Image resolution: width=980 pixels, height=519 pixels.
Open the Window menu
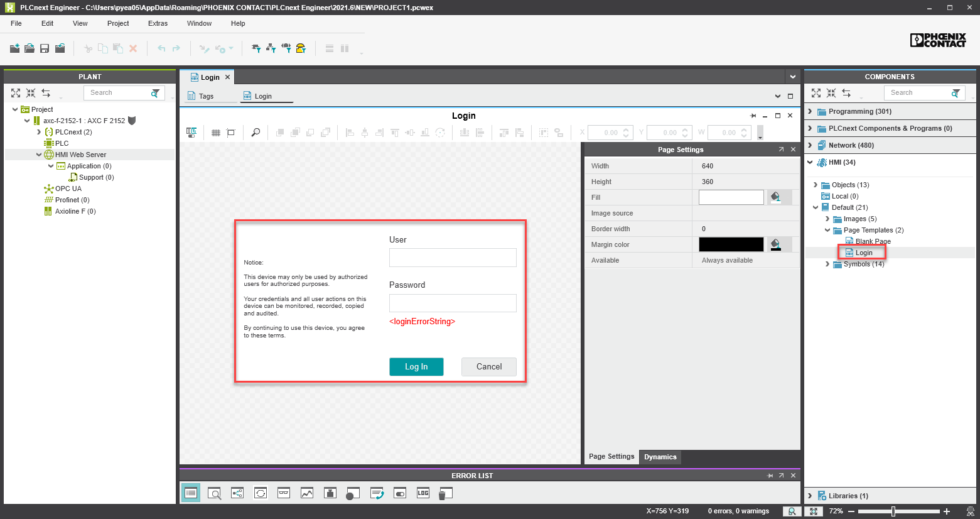[199, 23]
